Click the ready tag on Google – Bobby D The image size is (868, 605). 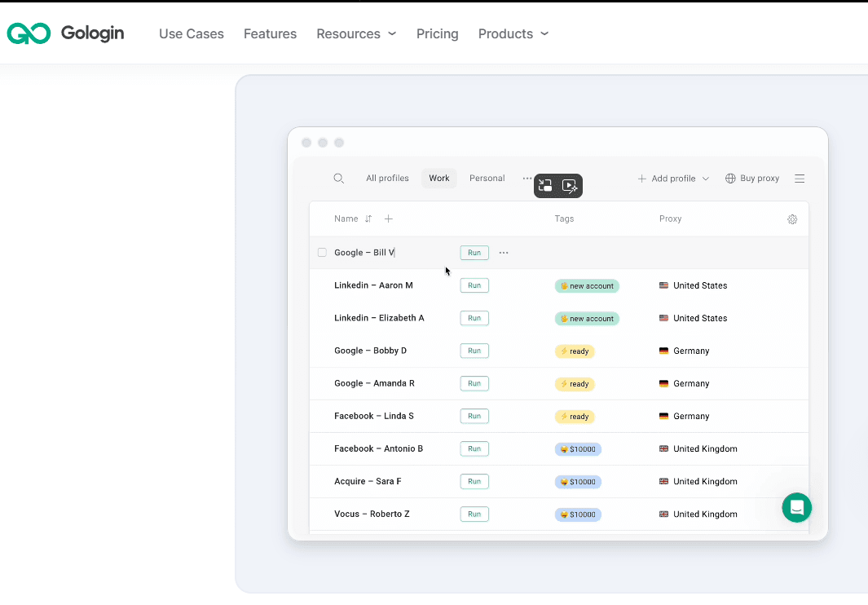[575, 351]
